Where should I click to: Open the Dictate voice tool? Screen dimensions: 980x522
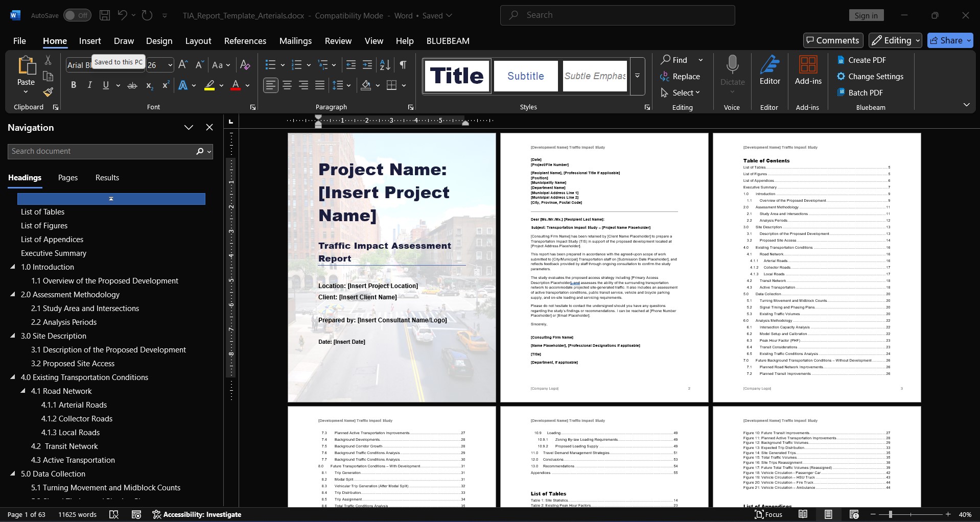point(732,72)
